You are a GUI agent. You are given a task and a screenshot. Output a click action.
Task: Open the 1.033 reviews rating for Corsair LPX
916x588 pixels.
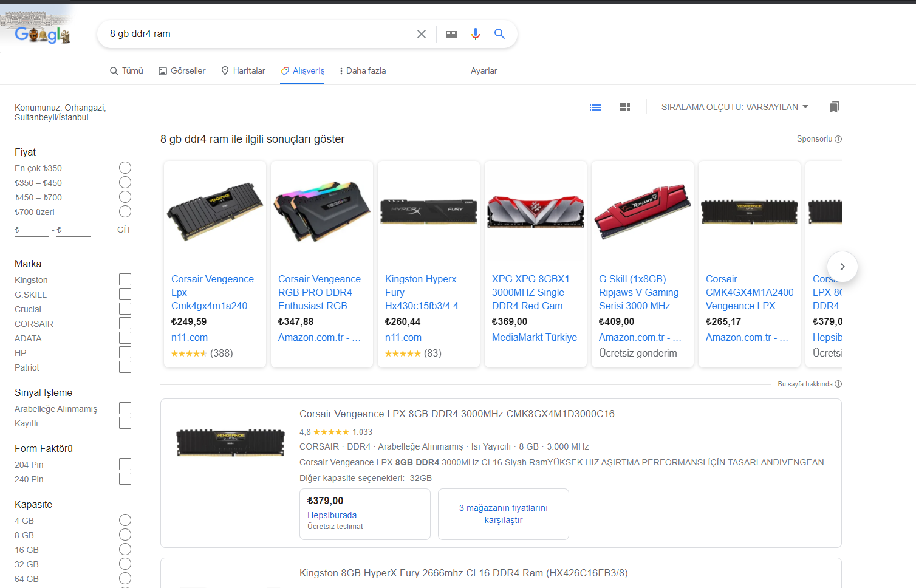pyautogui.click(x=336, y=432)
